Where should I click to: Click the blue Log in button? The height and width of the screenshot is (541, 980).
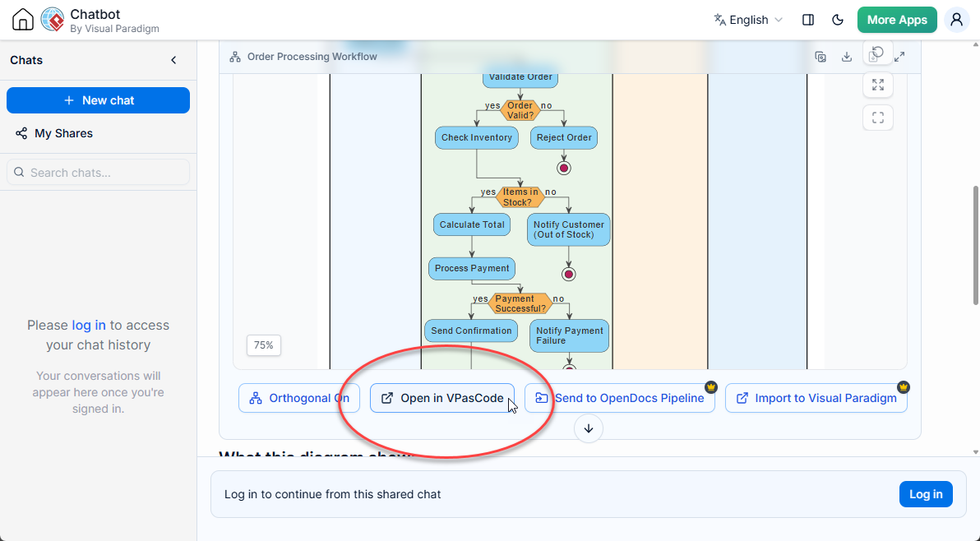(926, 494)
